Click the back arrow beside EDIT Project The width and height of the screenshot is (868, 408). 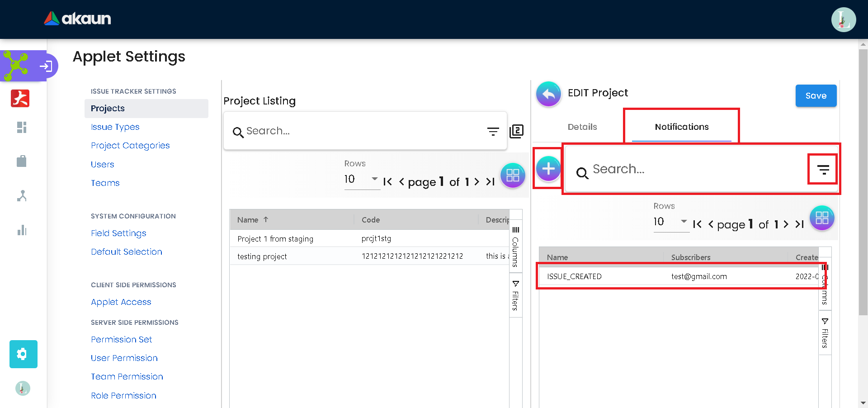(x=548, y=94)
